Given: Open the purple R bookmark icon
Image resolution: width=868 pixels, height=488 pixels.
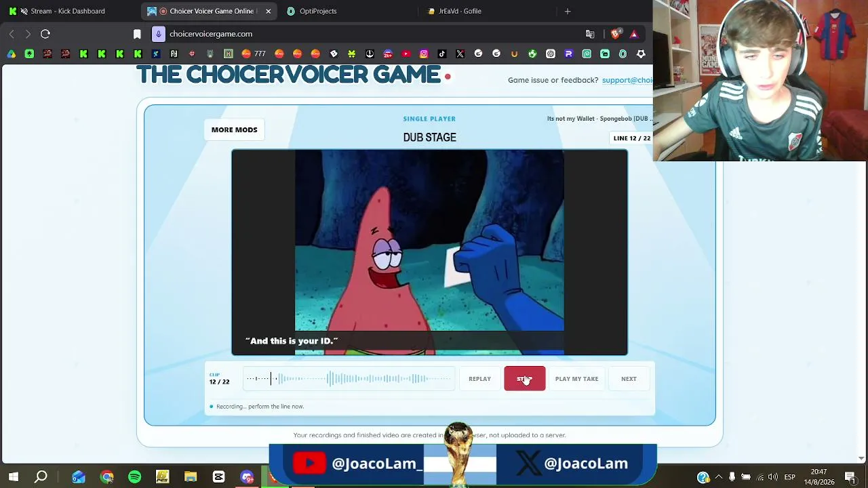Looking at the screenshot, I should point(569,54).
